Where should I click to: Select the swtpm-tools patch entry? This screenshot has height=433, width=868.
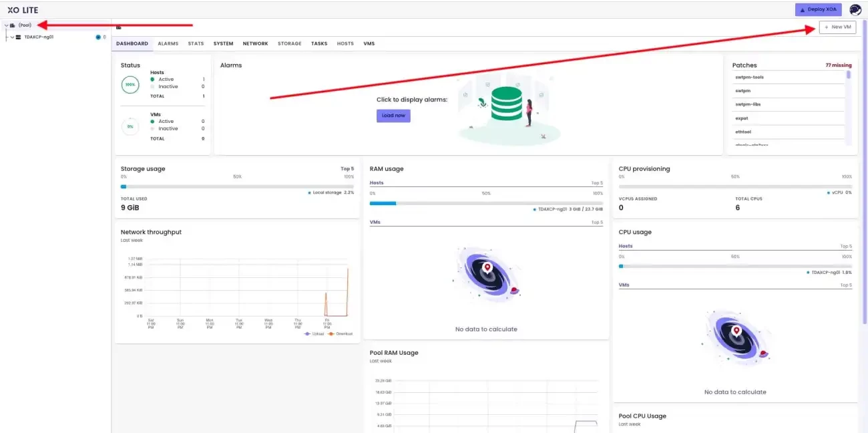pos(750,77)
